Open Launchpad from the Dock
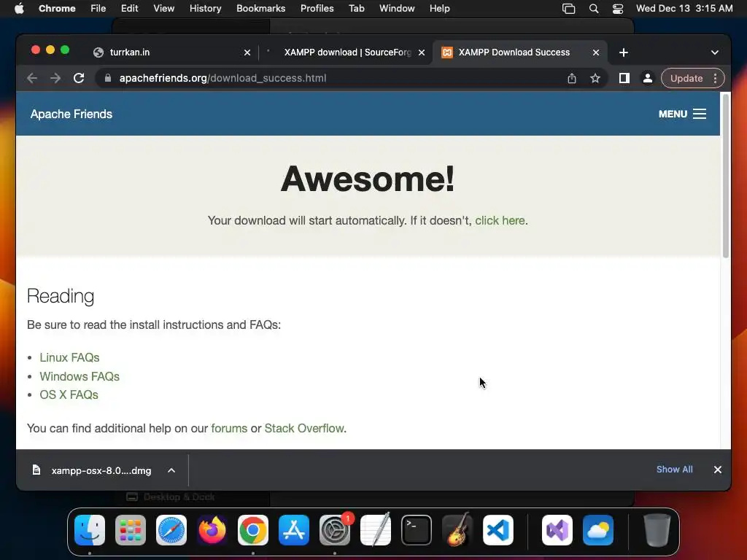The image size is (747, 560). (x=131, y=530)
